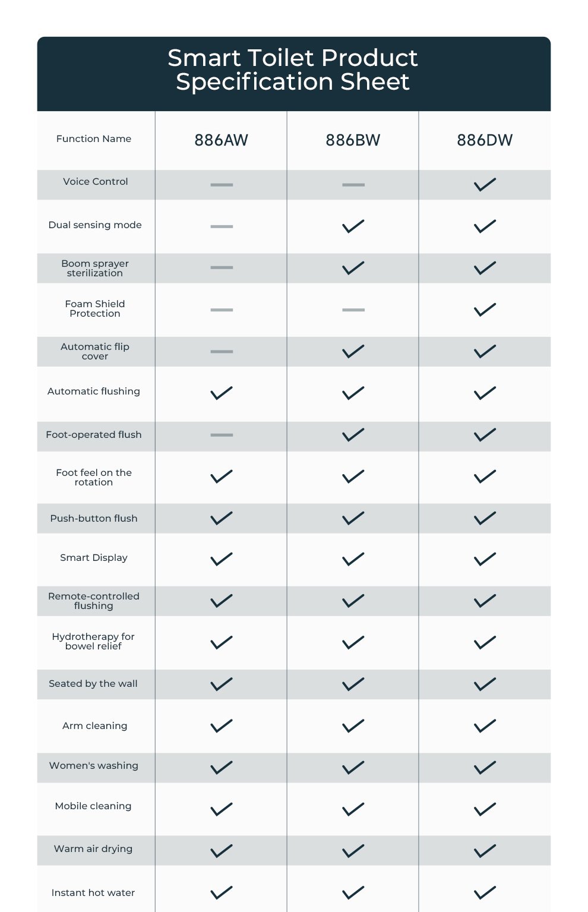Click the 886AW Automatic flip cover dash

(x=222, y=352)
